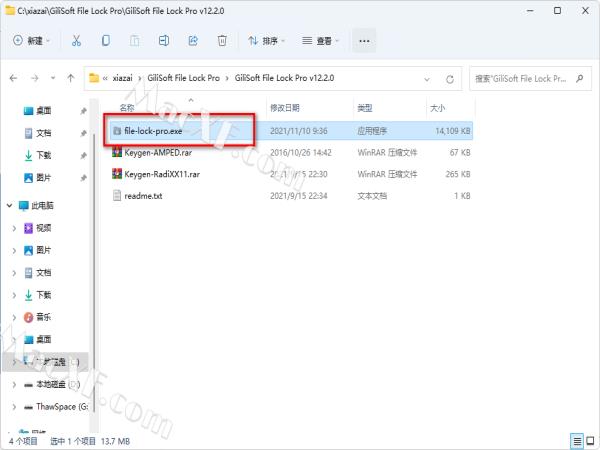Click the Delete trash icon
The width and height of the screenshot is (600, 450).
(x=223, y=41)
